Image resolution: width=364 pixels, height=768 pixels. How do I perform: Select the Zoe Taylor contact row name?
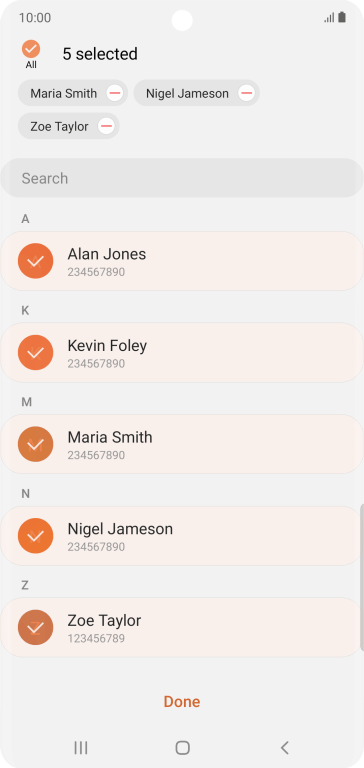pos(104,621)
